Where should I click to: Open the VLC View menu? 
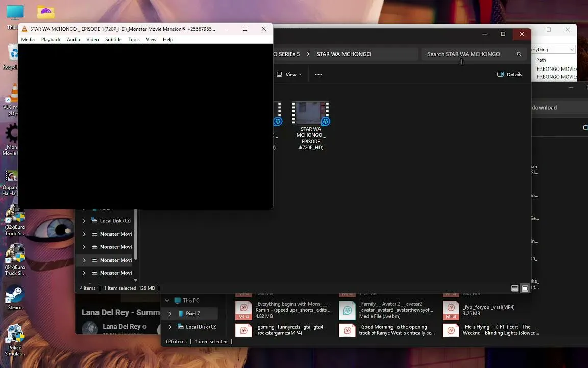click(x=151, y=39)
